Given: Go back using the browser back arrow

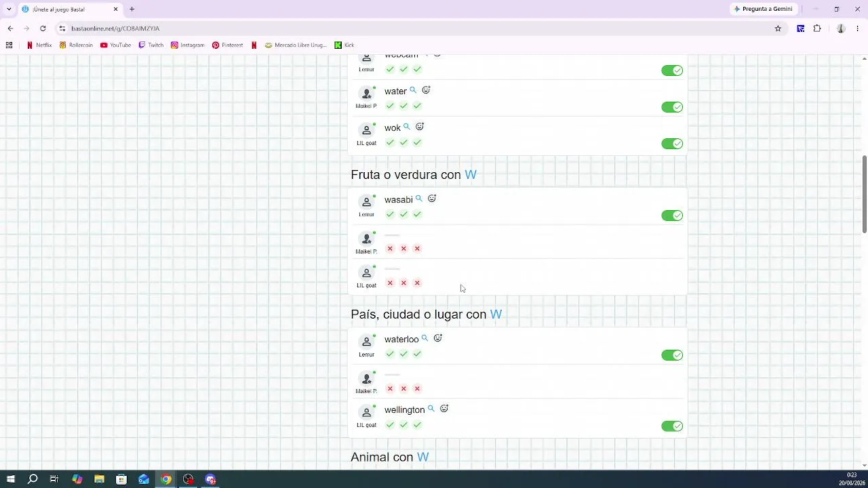Looking at the screenshot, I should [x=10, y=28].
